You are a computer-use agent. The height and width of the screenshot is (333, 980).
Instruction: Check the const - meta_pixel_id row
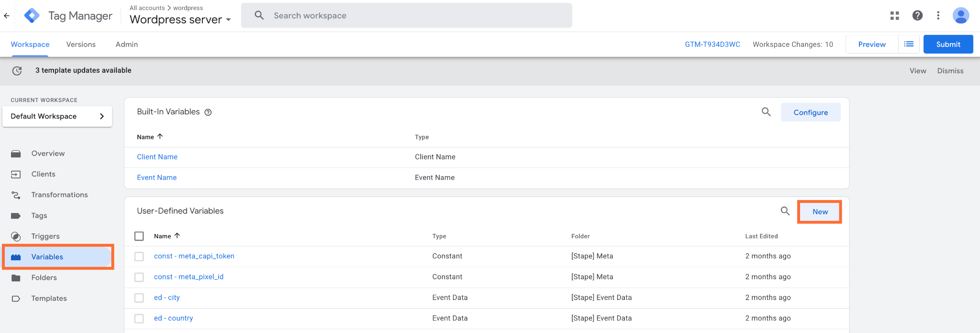click(139, 277)
